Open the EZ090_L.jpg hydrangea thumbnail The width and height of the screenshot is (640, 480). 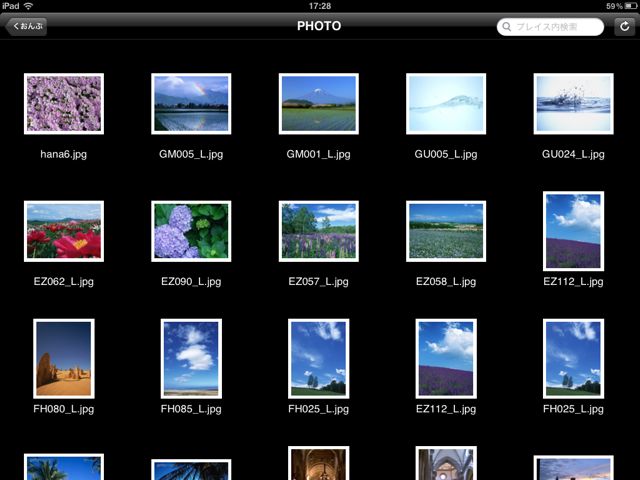click(191, 231)
